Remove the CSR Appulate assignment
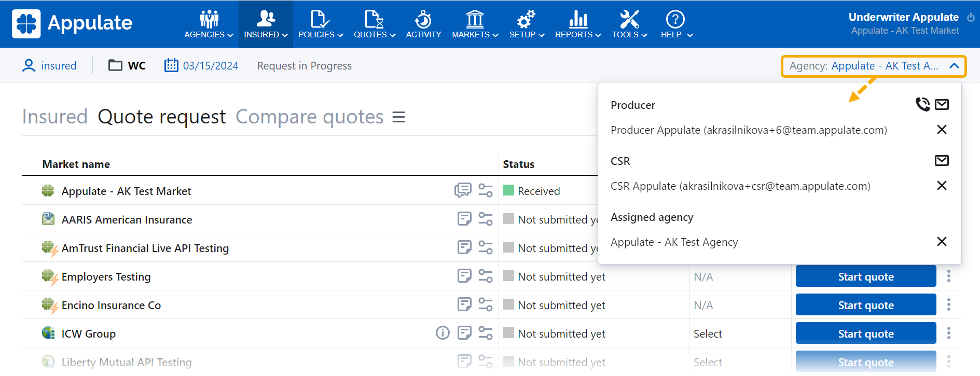The width and height of the screenshot is (980, 376). pos(941,186)
